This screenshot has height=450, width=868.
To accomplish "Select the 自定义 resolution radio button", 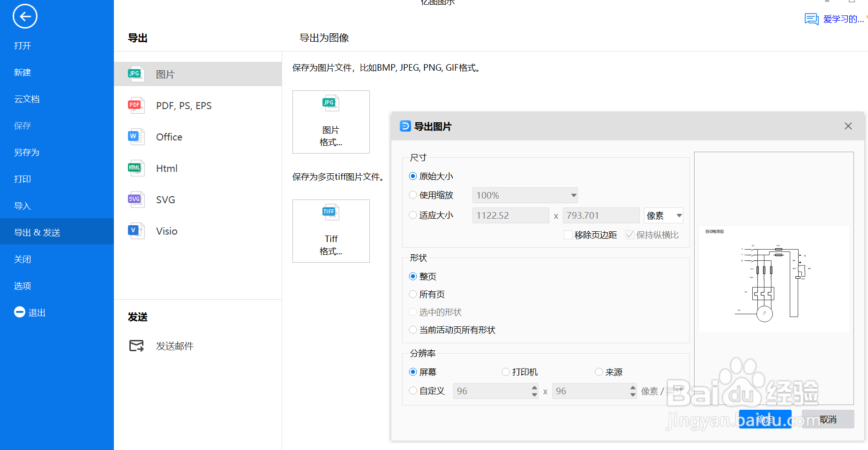I will [412, 390].
